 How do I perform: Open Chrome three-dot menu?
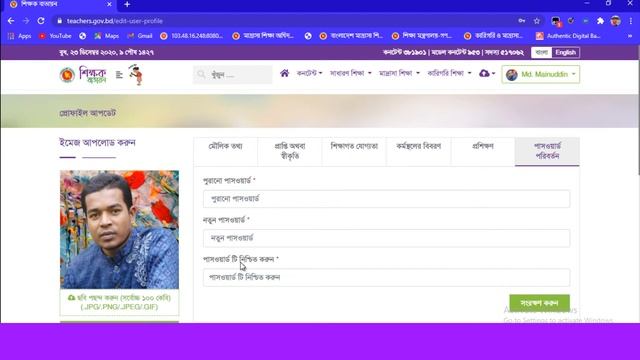coord(631,21)
